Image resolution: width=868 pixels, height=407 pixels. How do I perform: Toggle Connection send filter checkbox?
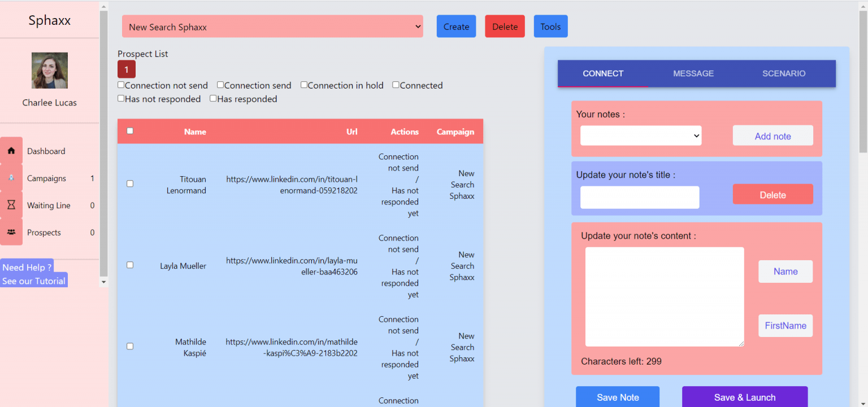[x=220, y=85]
